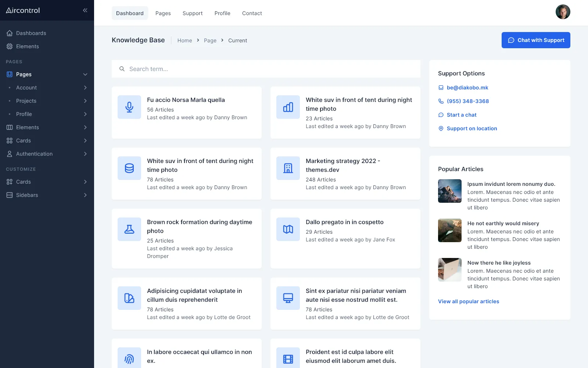Click the search magnifier icon
588x368 pixels.
tap(122, 69)
